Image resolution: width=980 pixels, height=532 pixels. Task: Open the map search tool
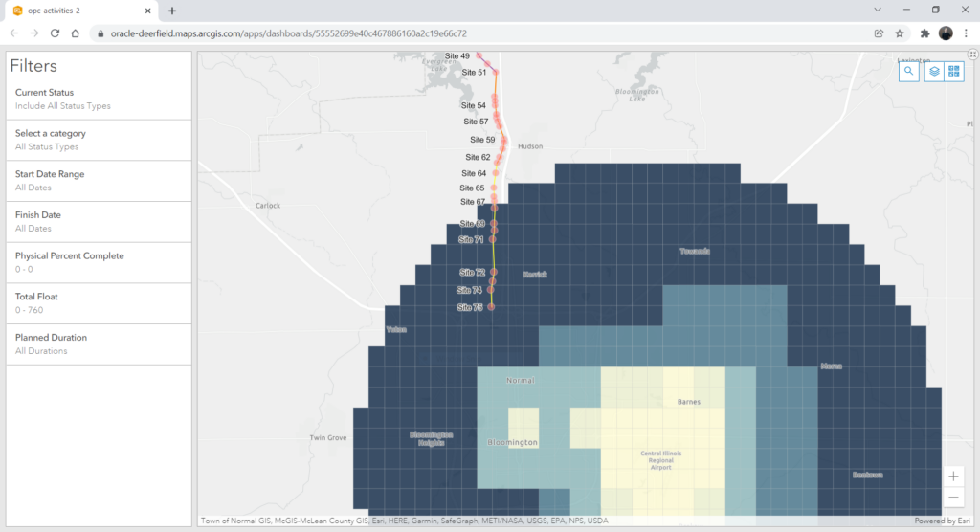coord(909,71)
